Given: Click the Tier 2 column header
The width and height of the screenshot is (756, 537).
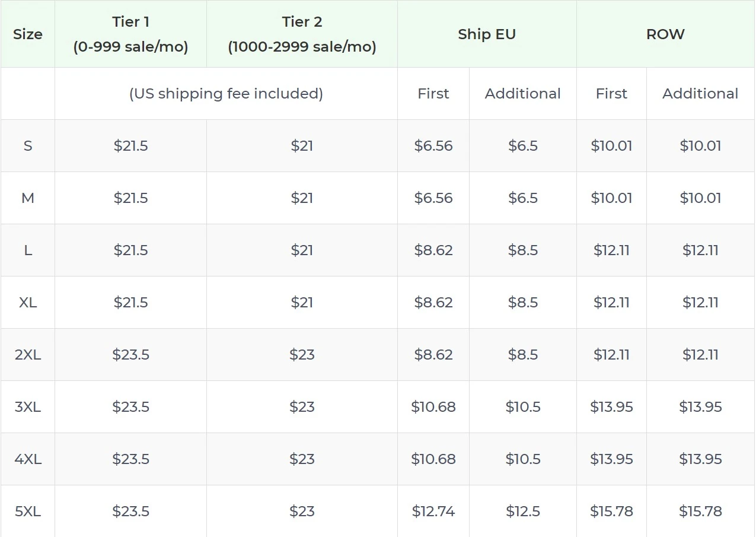Looking at the screenshot, I should coord(302,34).
